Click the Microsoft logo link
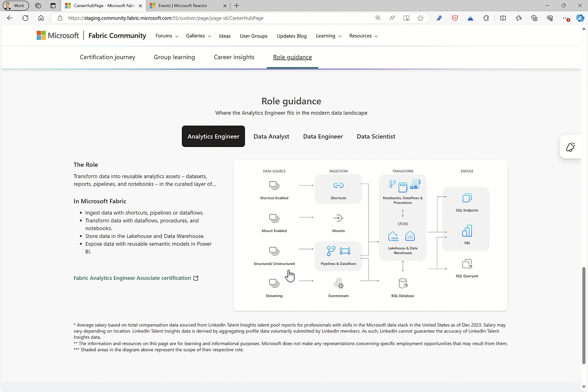Screen dimensions: 588x392 (58, 36)
